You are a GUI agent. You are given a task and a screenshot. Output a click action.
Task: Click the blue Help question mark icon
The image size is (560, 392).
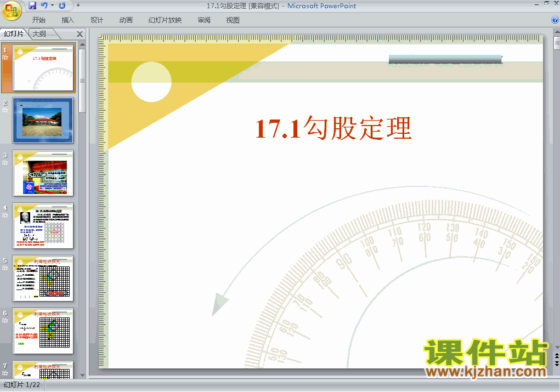(x=555, y=20)
